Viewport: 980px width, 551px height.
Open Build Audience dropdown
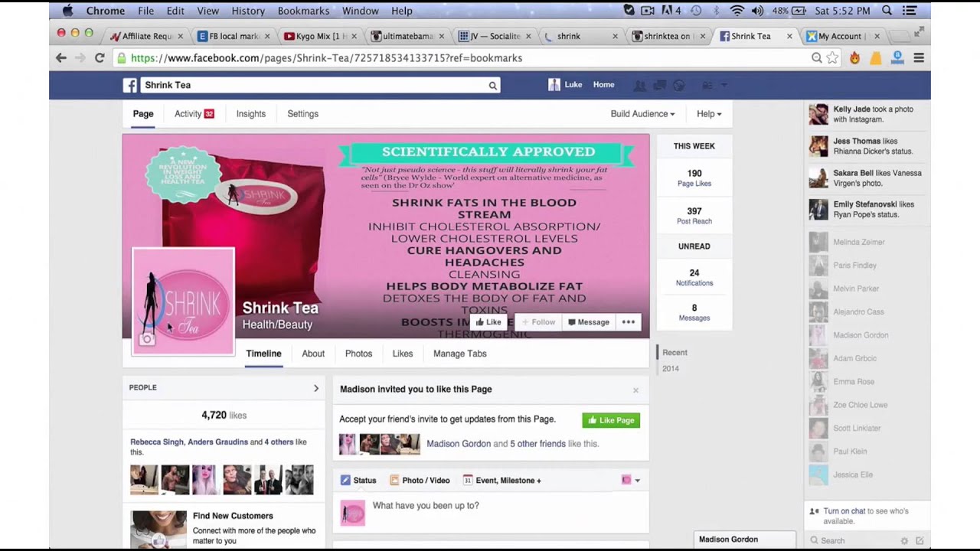coord(642,114)
